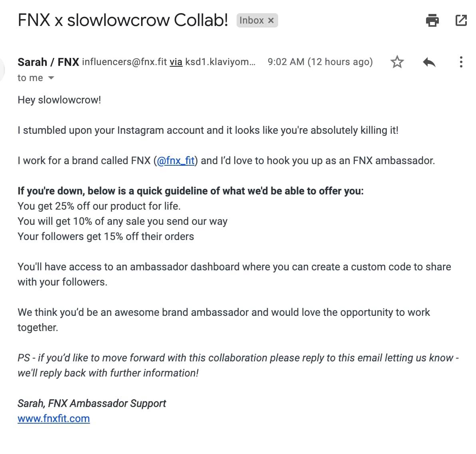Click signature 'Sarah, FNX Ambassador Support'
This screenshot has width=476, height=454.
[92, 403]
